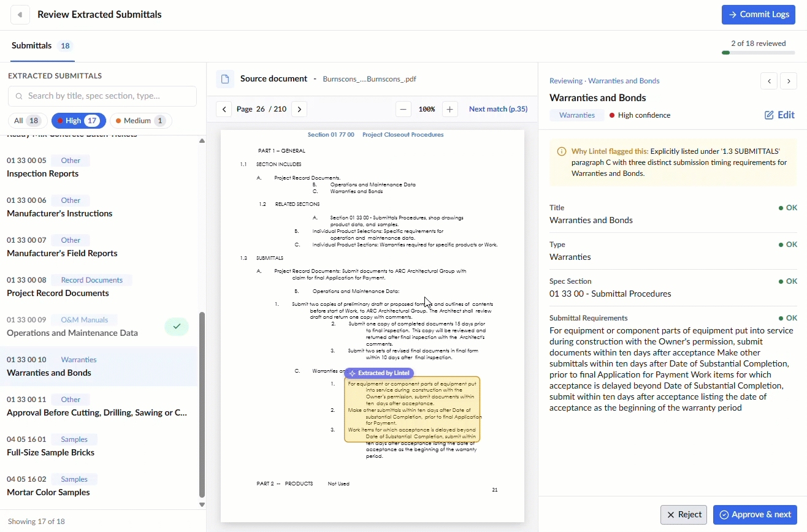
Task: Click the Warranties tag in review panel
Action: pos(577,115)
